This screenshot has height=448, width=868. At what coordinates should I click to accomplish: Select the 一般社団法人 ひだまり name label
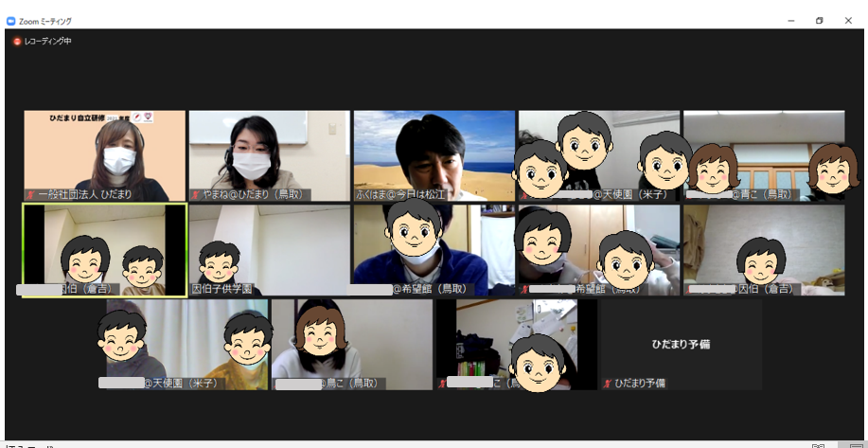click(x=85, y=195)
